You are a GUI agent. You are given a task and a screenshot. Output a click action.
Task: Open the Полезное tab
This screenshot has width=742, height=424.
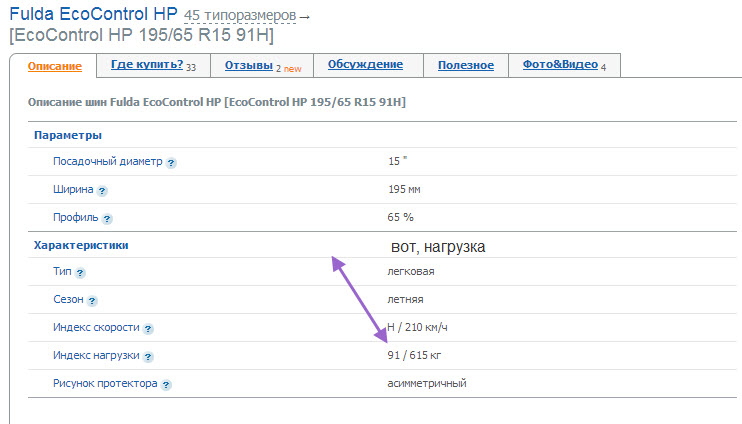point(466,65)
